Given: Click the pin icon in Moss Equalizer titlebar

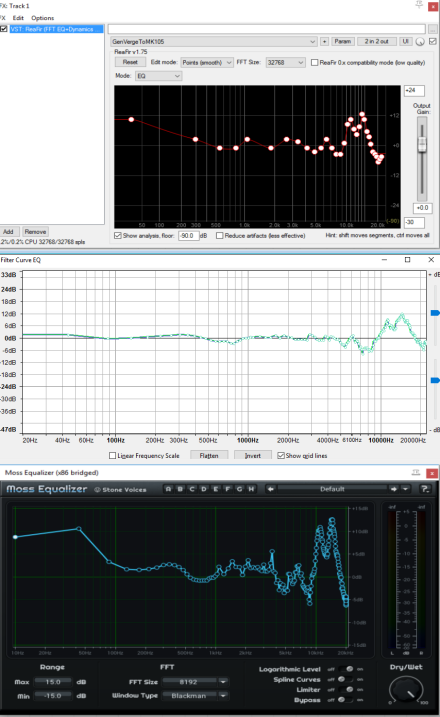Looking at the screenshot, I should (x=416, y=472).
